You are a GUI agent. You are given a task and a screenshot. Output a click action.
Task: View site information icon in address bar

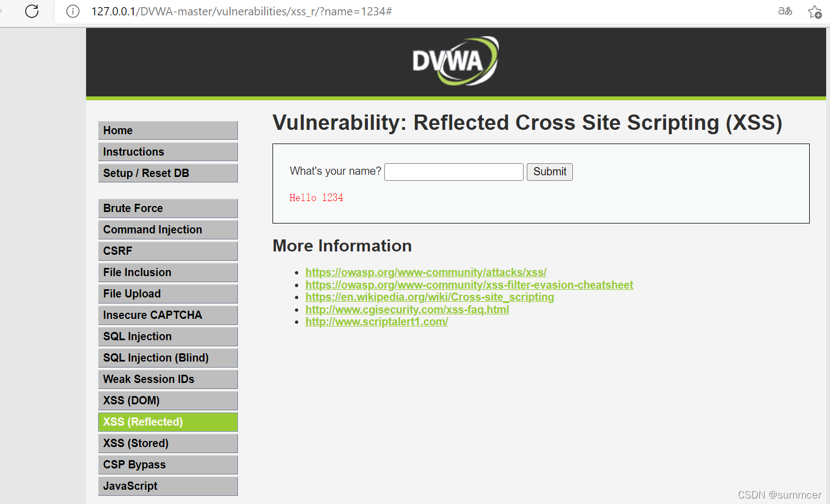(x=72, y=11)
